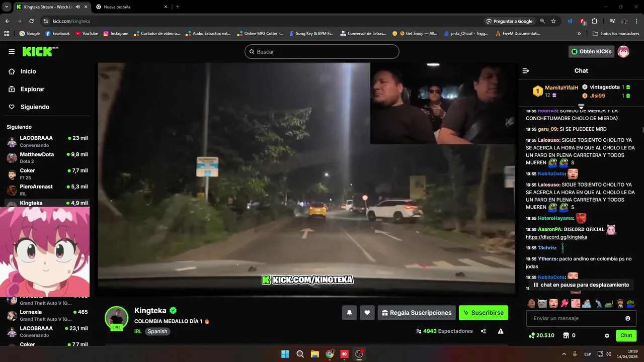644x362 pixels.
Task: Click the KICK logo
Action: click(40, 51)
